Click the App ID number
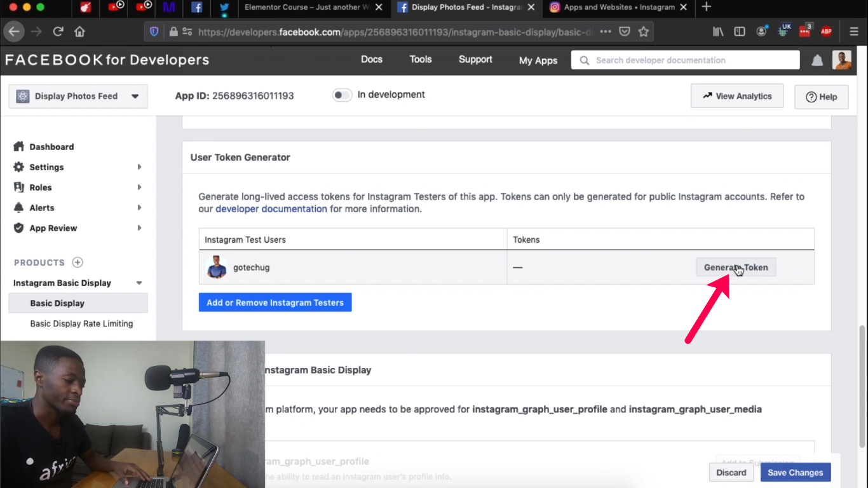The width and height of the screenshot is (868, 488). [253, 96]
